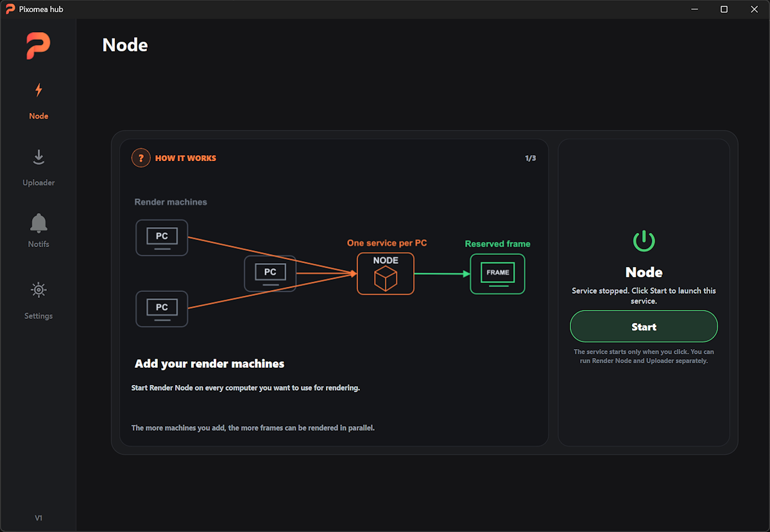Screen dimensions: 770x532
Task: Click the Node page title
Action: pyautogui.click(x=125, y=45)
